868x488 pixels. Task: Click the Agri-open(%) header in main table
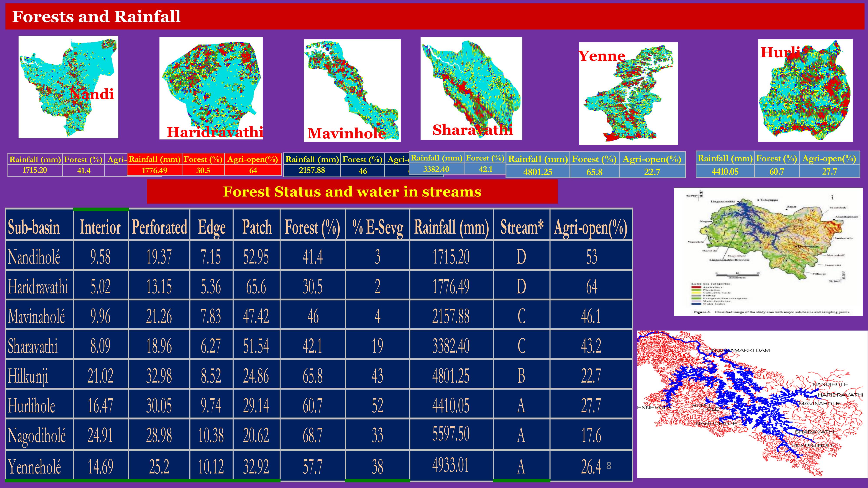click(591, 227)
